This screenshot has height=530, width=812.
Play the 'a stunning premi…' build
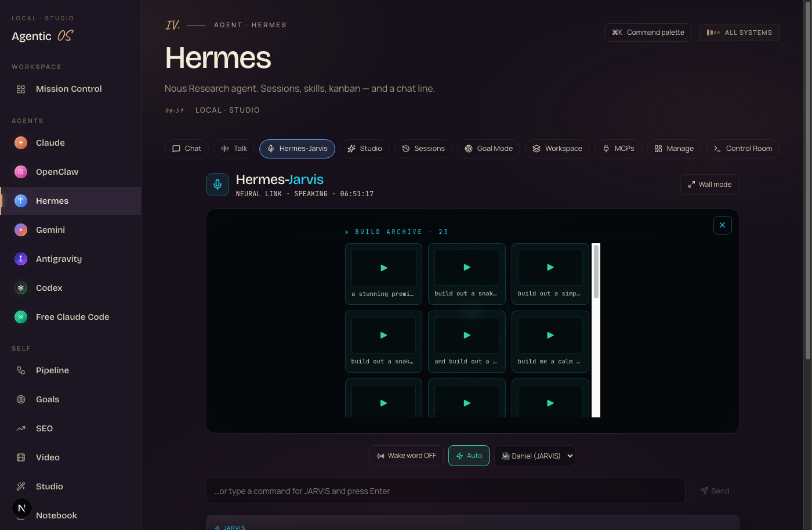click(383, 274)
